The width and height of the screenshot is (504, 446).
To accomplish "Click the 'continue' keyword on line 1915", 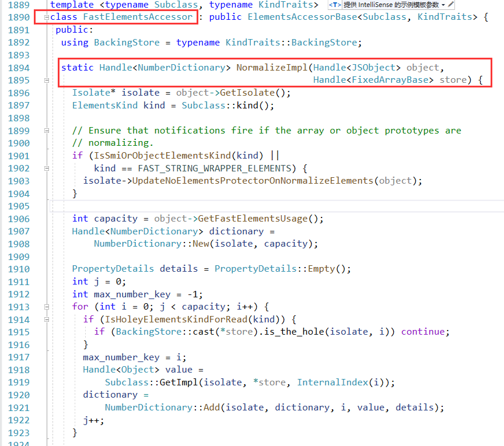I will (423, 332).
